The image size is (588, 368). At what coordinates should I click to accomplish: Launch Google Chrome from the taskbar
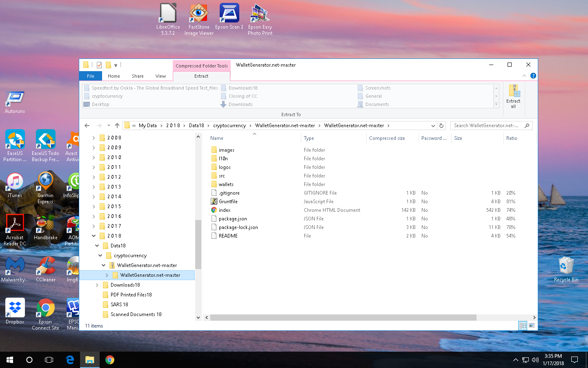click(x=110, y=360)
